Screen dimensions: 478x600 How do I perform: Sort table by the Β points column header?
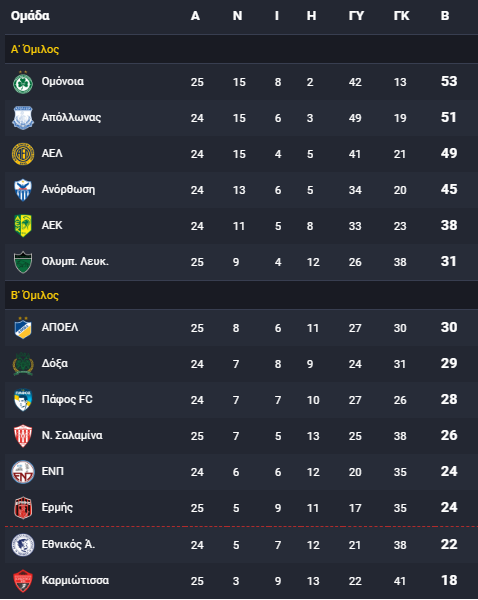click(445, 16)
